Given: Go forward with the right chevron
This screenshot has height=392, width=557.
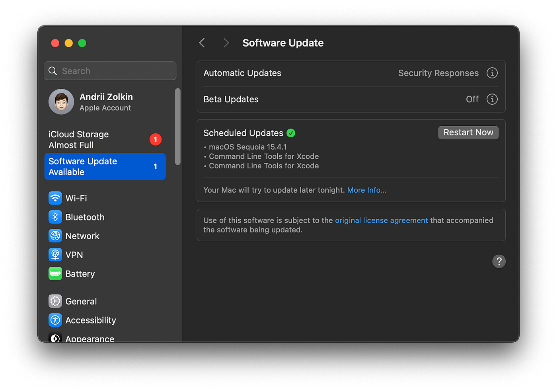Looking at the screenshot, I should tap(226, 43).
